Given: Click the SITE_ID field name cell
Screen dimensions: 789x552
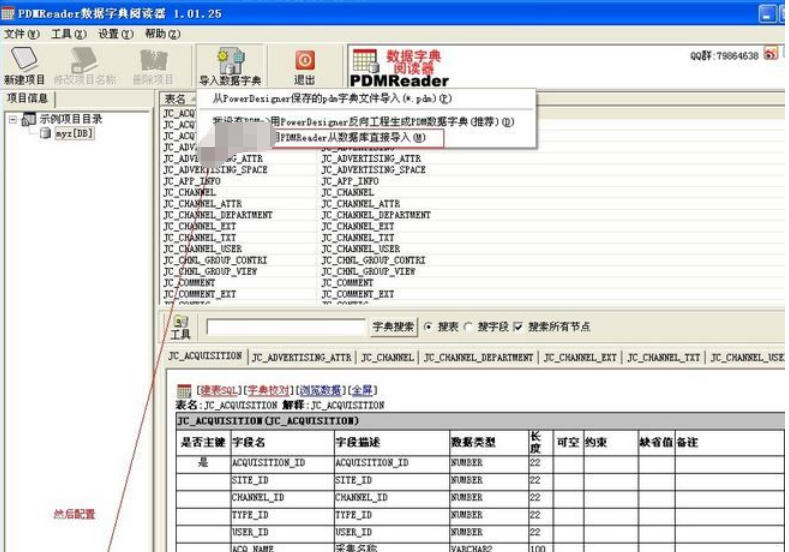Looking at the screenshot, I should [282, 481].
